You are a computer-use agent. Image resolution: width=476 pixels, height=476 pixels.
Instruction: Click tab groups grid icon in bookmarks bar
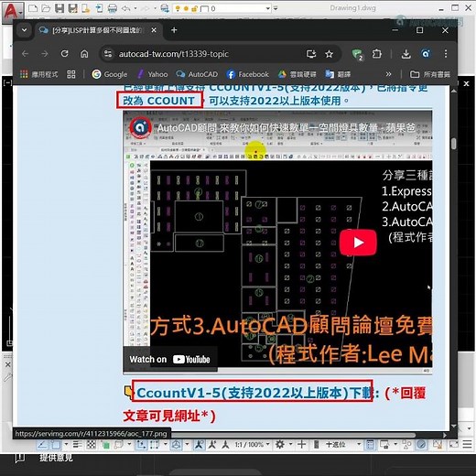pos(71,74)
